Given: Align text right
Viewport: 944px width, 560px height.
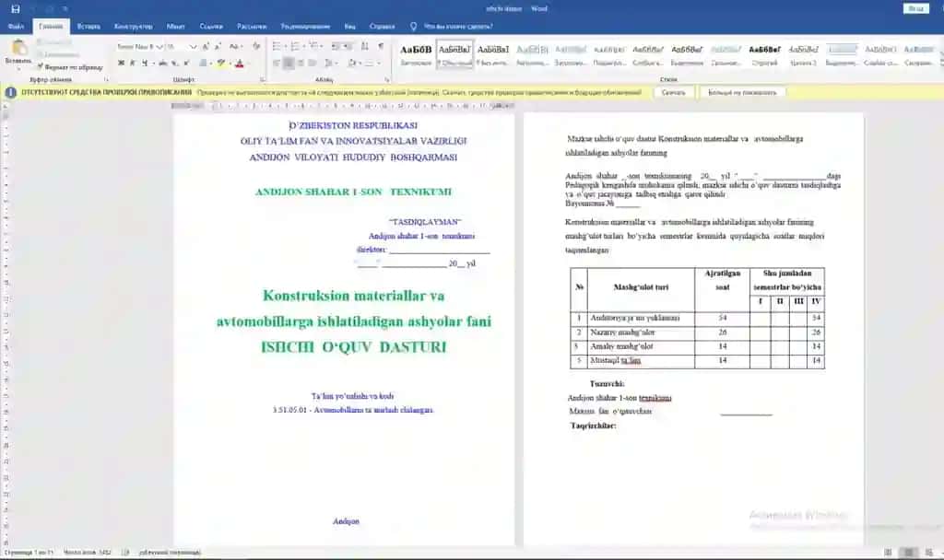Looking at the screenshot, I should pyautogui.click(x=301, y=63).
